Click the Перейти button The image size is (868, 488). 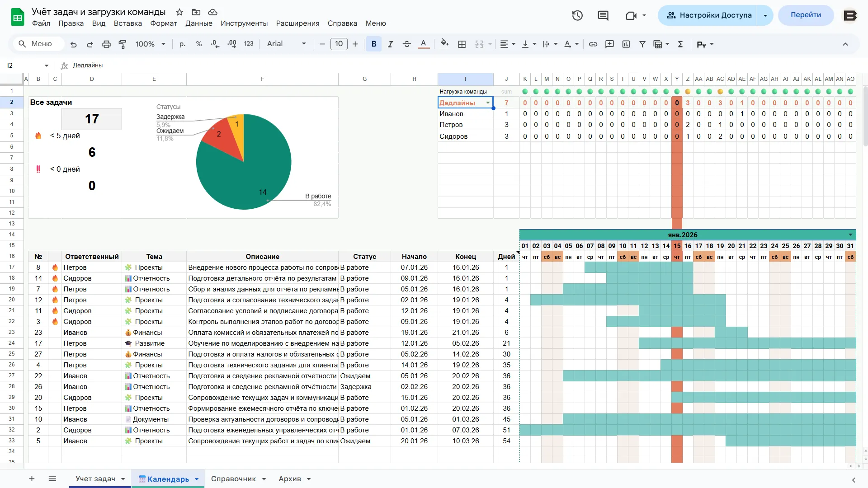click(806, 15)
